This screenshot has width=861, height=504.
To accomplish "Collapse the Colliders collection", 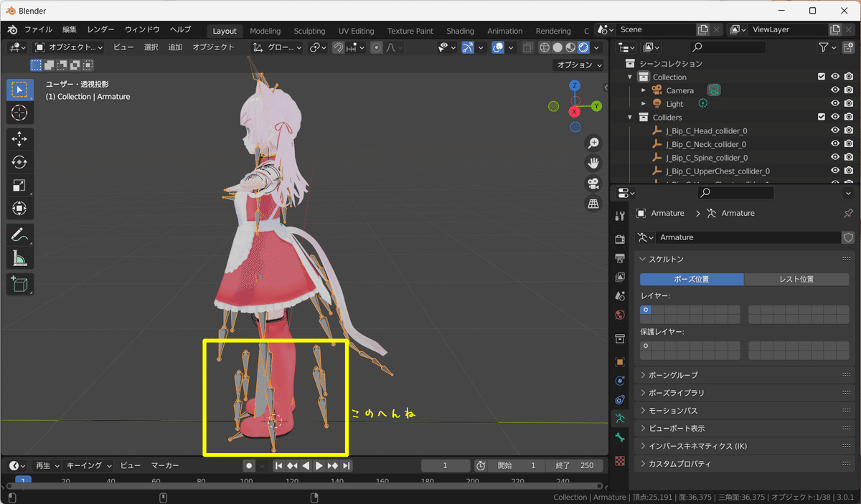I will [x=630, y=117].
